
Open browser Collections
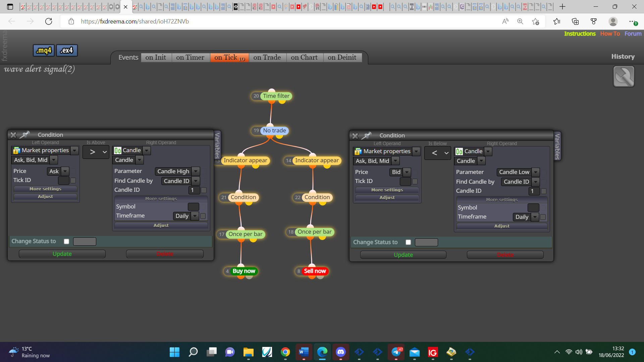tap(575, 21)
